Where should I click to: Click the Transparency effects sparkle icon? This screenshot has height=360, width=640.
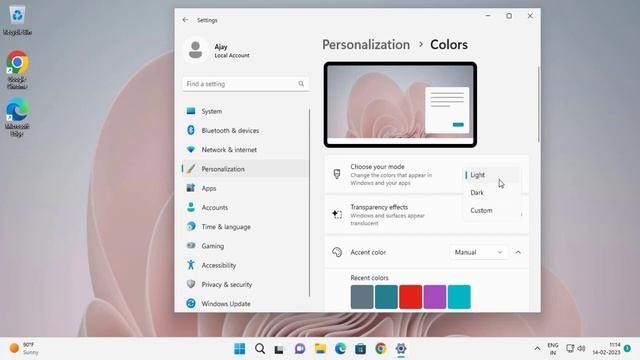click(337, 214)
